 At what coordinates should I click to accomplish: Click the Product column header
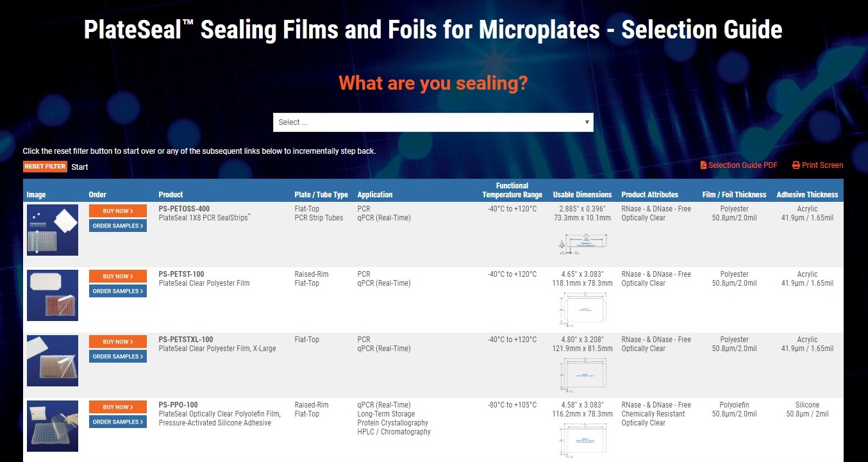click(x=171, y=195)
